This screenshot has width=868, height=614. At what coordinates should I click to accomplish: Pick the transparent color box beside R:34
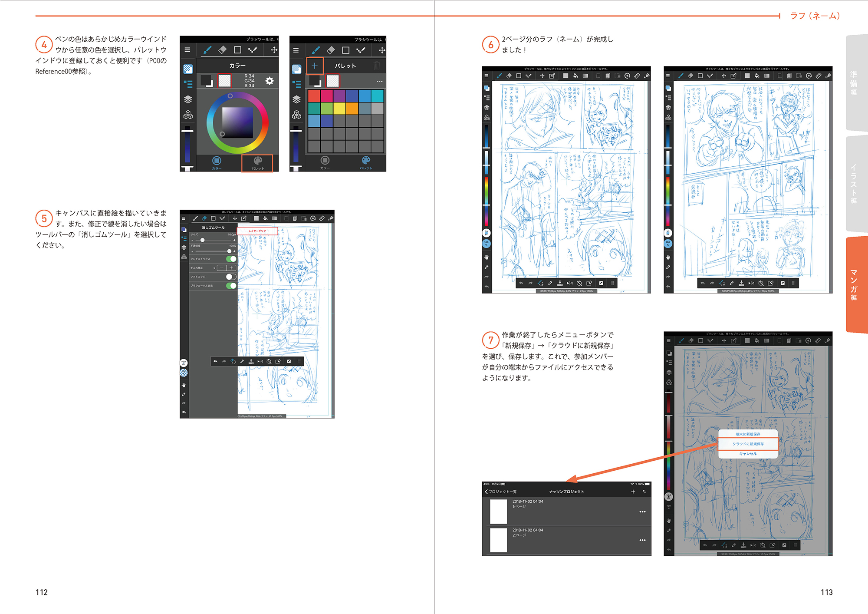point(224,81)
